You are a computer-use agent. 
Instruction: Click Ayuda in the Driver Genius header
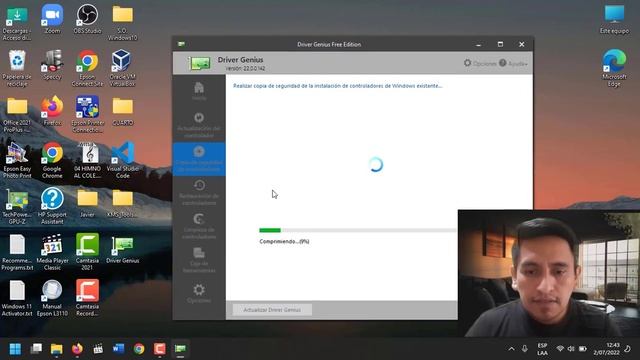(513, 63)
